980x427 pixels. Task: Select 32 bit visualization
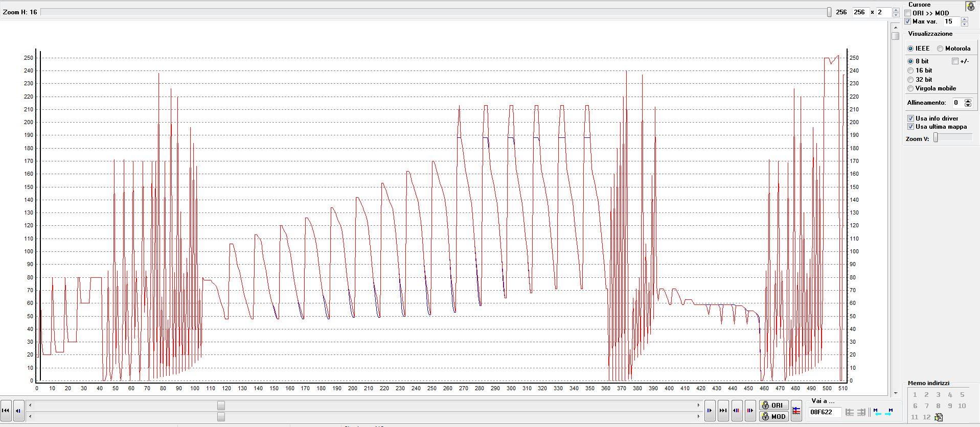910,80
